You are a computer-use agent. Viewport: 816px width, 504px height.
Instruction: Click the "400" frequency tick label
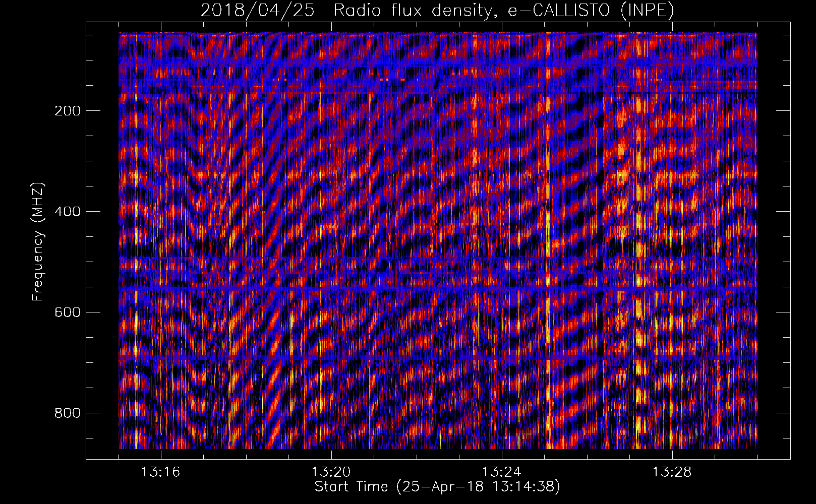[68, 212]
